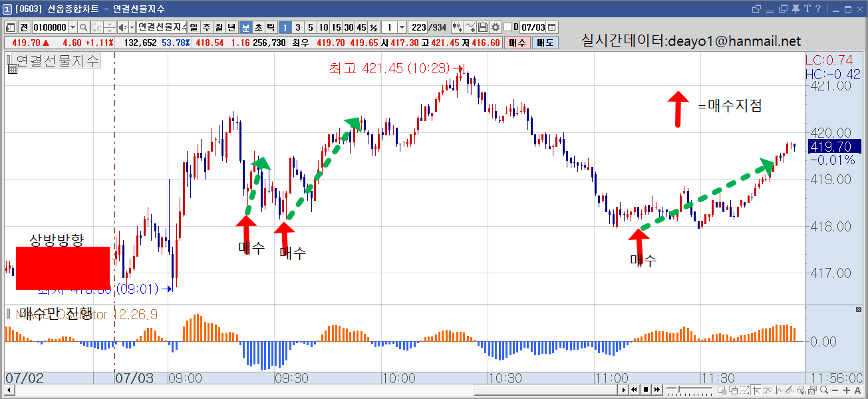Select the 틱 (tick) period toggle

point(271,27)
